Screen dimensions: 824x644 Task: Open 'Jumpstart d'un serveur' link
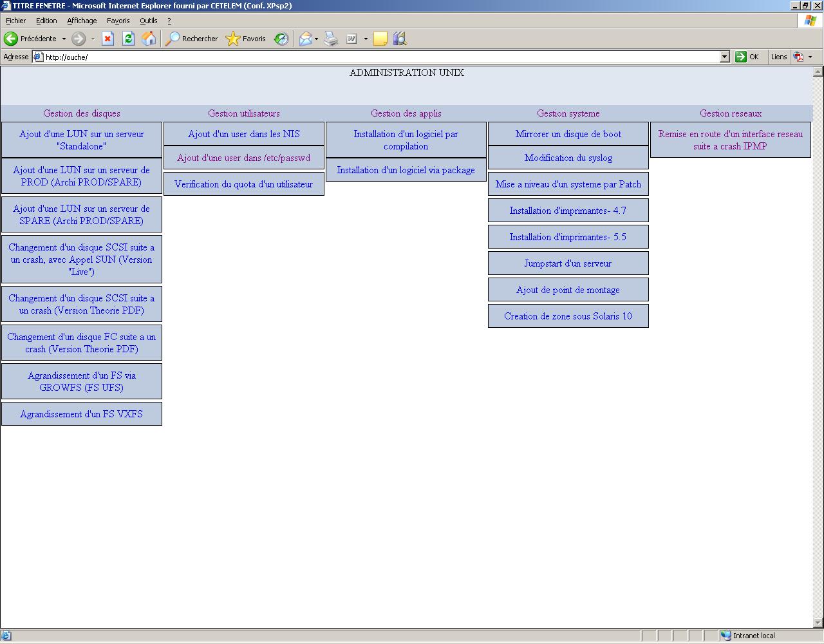click(x=568, y=263)
